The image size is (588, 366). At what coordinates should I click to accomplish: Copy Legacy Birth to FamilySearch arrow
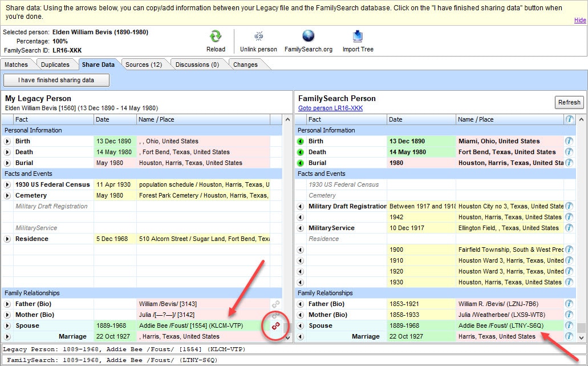tap(7, 142)
